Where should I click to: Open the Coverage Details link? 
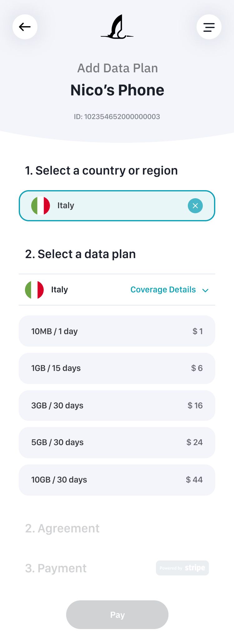163,290
